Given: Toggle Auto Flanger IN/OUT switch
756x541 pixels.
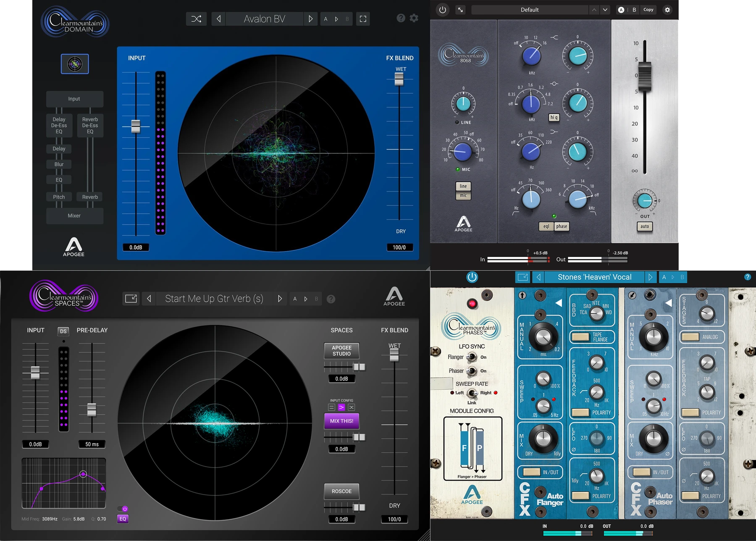Looking at the screenshot, I should coord(531,472).
